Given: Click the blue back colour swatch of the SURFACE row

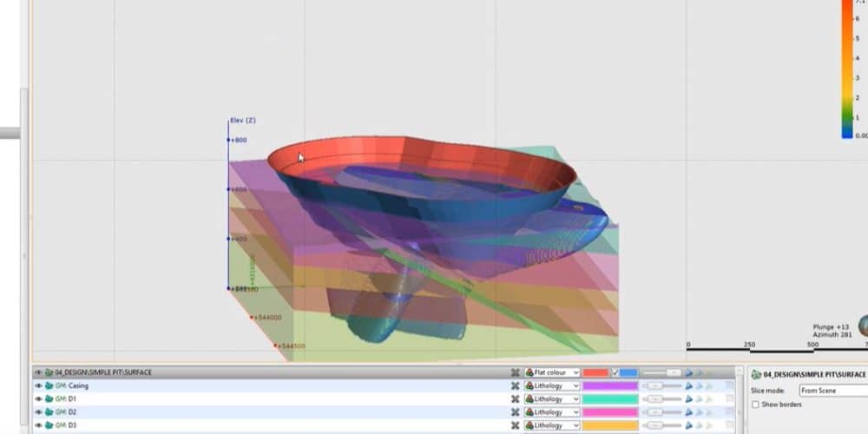Looking at the screenshot, I should click(628, 372).
